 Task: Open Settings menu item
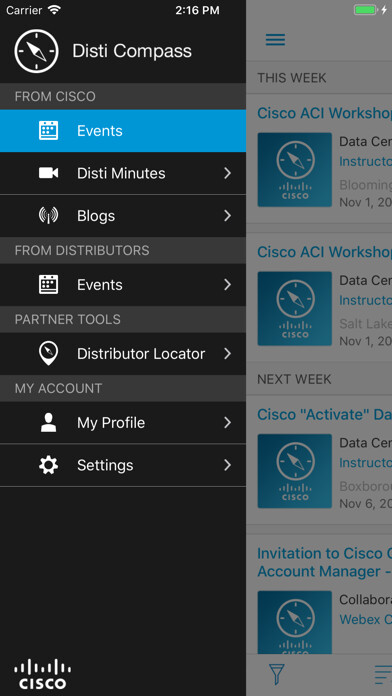[x=123, y=465]
